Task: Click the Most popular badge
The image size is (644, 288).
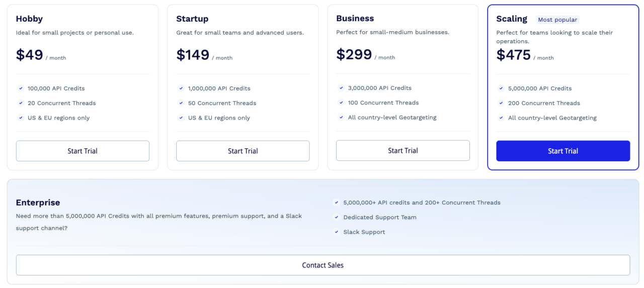Action: 557,20
